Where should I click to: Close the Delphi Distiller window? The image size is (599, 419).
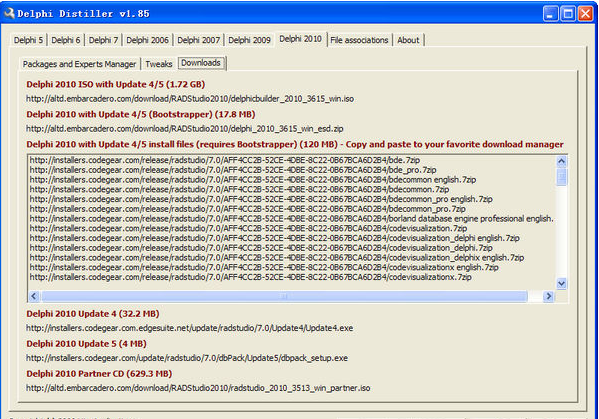click(x=585, y=14)
